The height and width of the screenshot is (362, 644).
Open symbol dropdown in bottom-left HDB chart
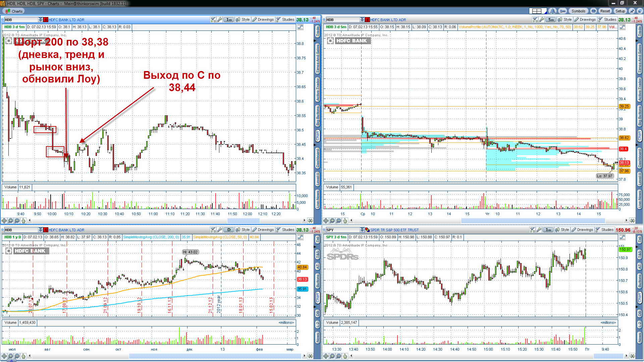[41, 230]
